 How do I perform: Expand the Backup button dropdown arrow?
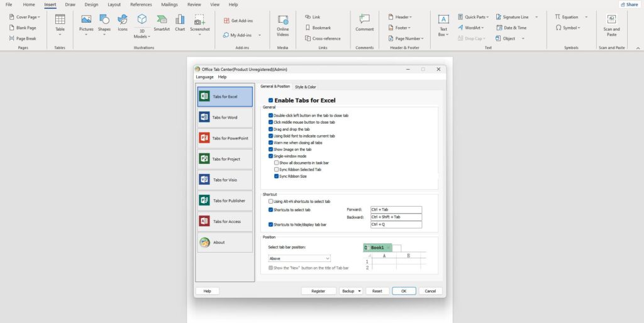click(x=359, y=291)
